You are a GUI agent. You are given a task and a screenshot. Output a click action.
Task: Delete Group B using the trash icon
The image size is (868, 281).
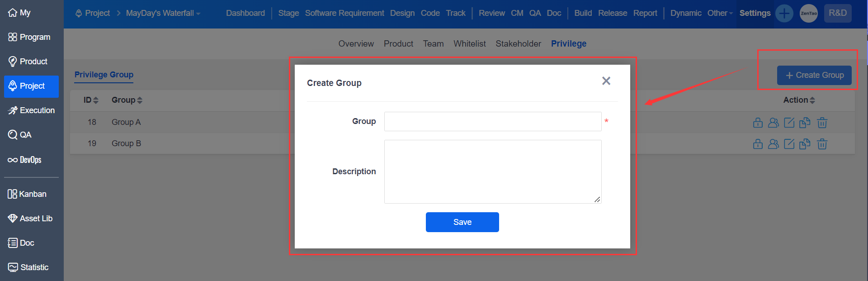(x=822, y=144)
